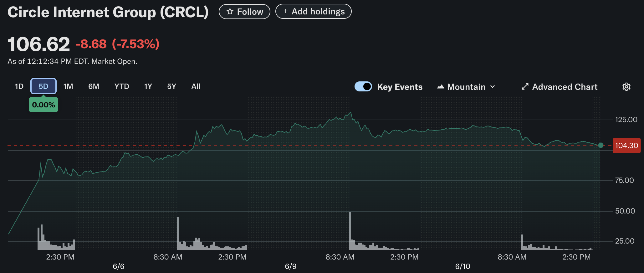Switch to the 1M range
The height and width of the screenshot is (273, 644).
coord(68,86)
